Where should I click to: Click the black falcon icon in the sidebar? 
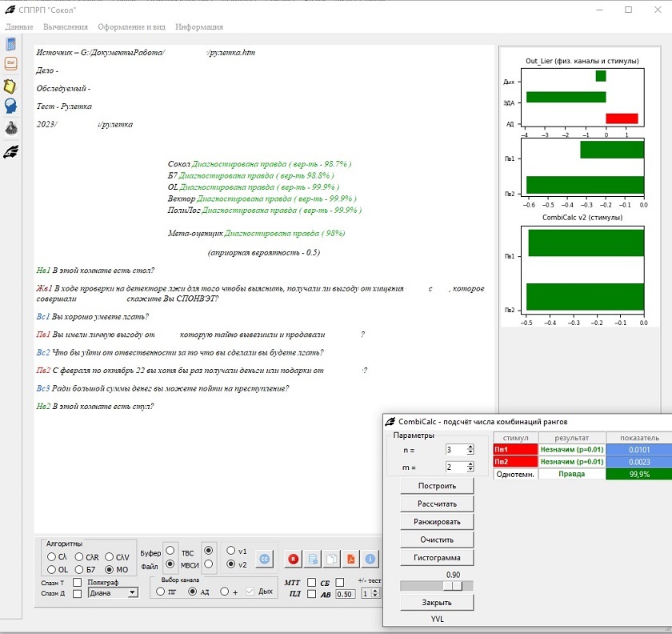11,150
